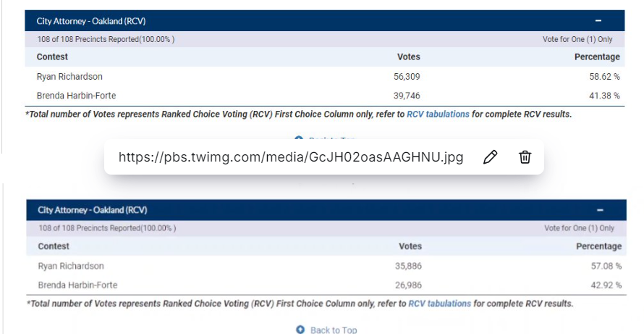The height and width of the screenshot is (334, 644).
Task: Open RCV tabulations link in upper panel
Action: [x=438, y=114]
